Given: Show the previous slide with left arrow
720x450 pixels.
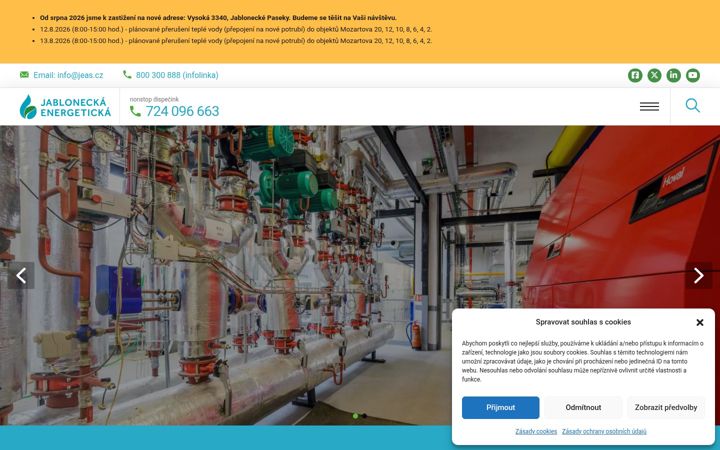Looking at the screenshot, I should [21, 276].
